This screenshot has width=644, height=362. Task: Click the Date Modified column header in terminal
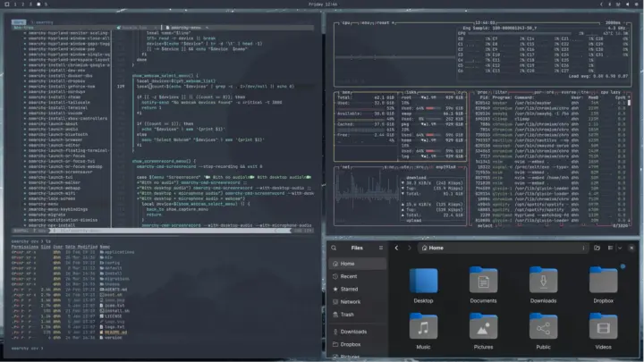(80, 247)
